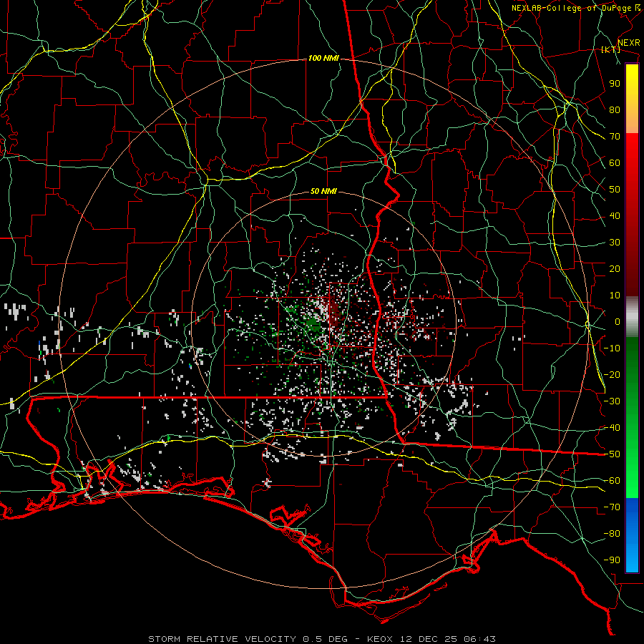Image resolution: width=644 pixels, height=644 pixels.
Task: Click the 70 value on the velocity scale
Action: tap(615, 137)
